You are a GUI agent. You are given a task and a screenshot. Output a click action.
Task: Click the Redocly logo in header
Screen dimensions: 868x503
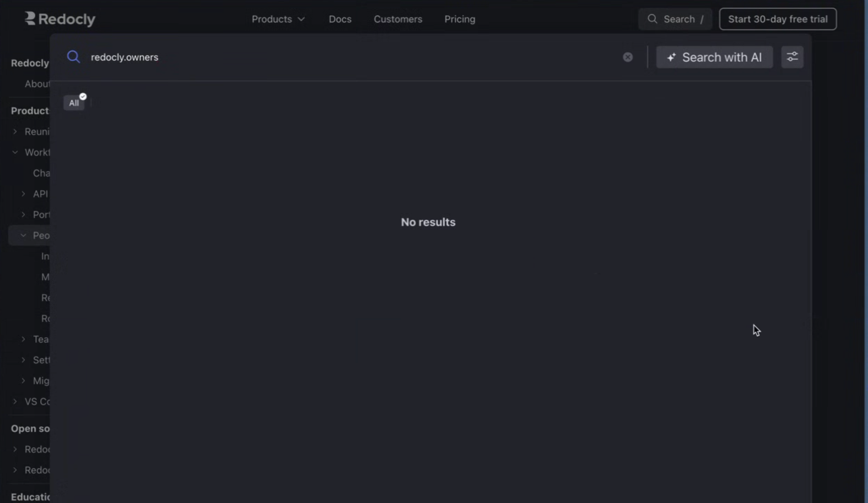[x=60, y=19]
